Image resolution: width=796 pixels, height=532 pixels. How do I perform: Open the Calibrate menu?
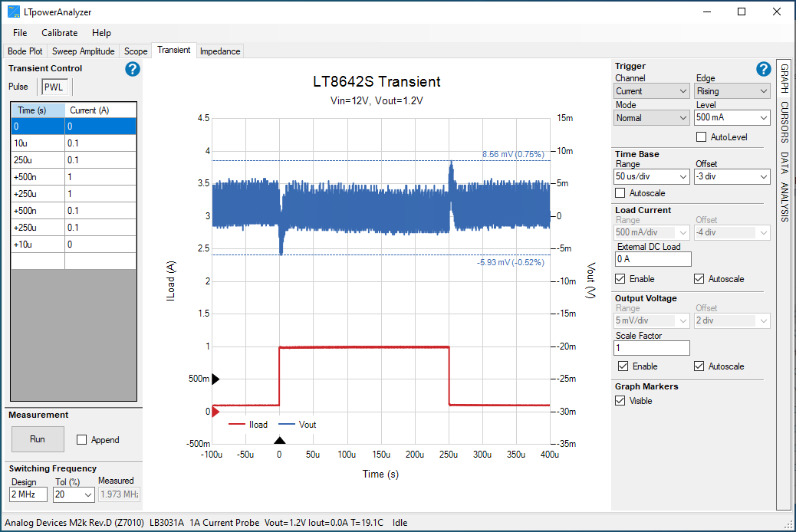coord(59,33)
